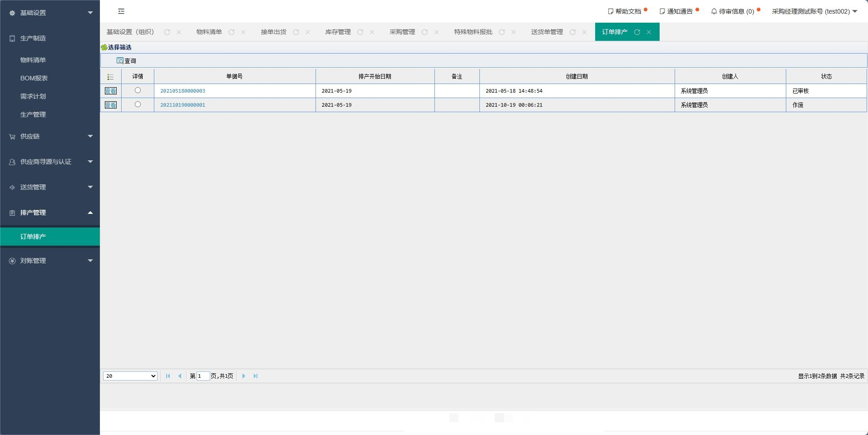Close the 接单出货 tab
868x435 pixels.
pyautogui.click(x=308, y=32)
